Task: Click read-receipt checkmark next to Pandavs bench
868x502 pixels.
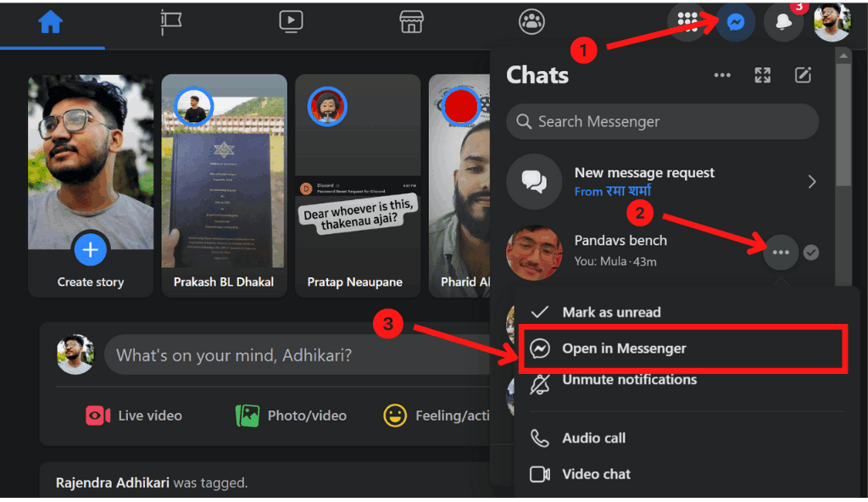Action: tap(811, 253)
